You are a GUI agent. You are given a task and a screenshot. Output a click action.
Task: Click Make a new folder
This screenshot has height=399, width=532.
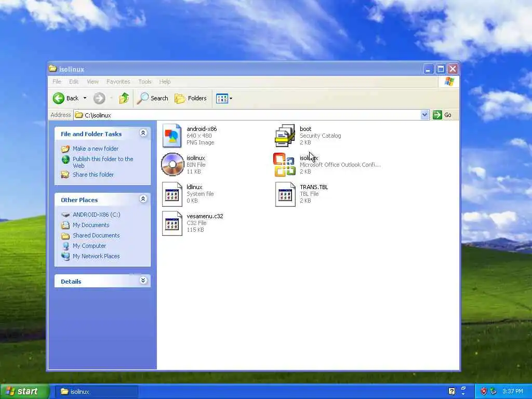[96, 149]
